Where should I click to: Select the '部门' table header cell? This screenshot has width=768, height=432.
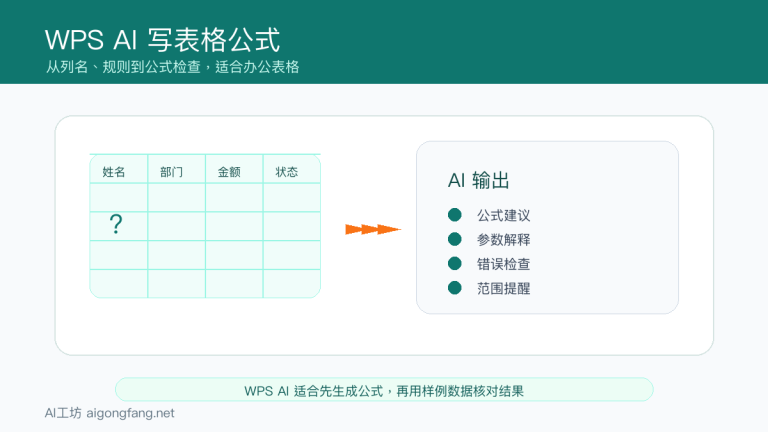pos(176,169)
